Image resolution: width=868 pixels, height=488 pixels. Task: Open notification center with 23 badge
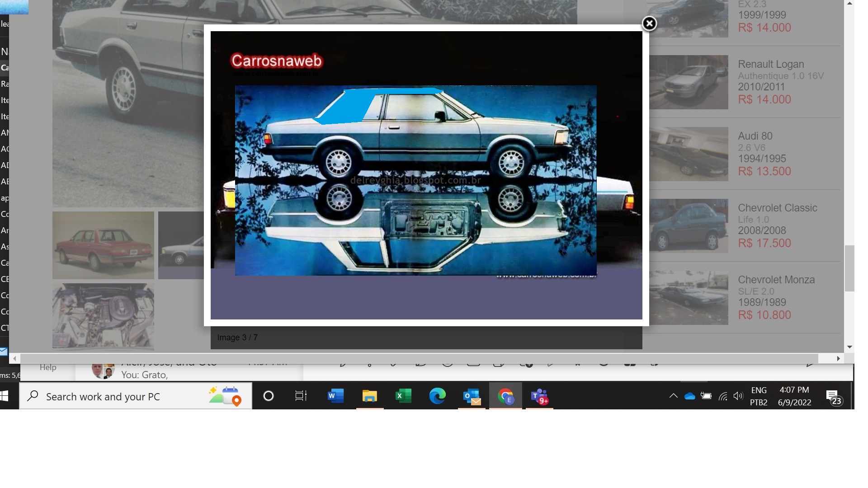[x=834, y=398]
